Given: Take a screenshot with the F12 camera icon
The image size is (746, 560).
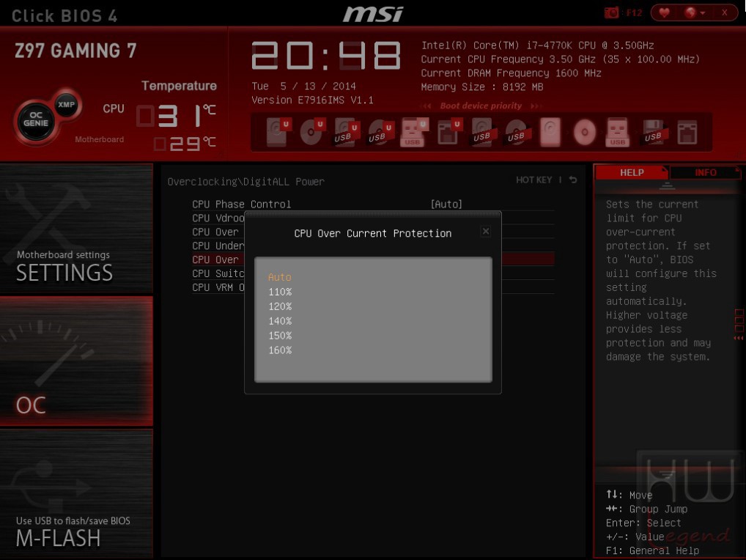Looking at the screenshot, I should [612, 13].
